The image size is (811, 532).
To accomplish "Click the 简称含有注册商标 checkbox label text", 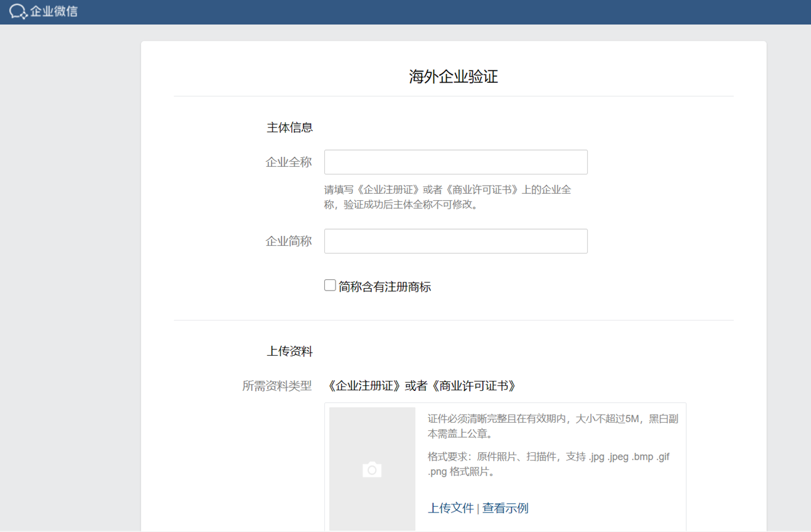I will click(384, 287).
